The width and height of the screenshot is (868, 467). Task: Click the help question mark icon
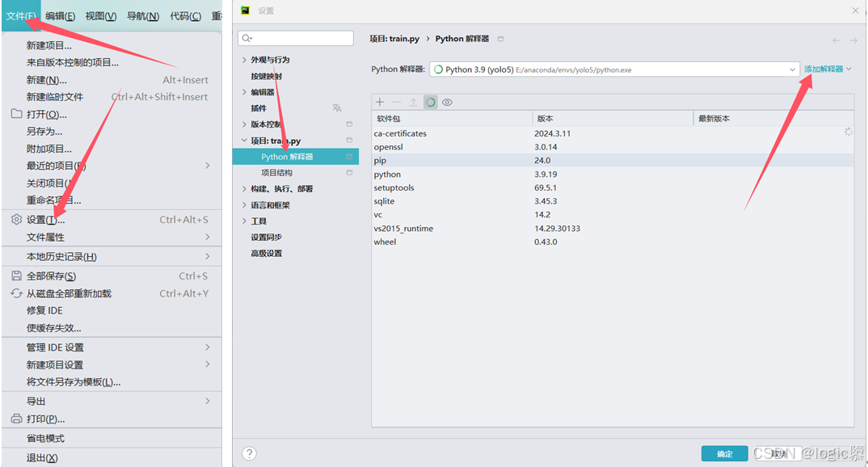tap(249, 454)
